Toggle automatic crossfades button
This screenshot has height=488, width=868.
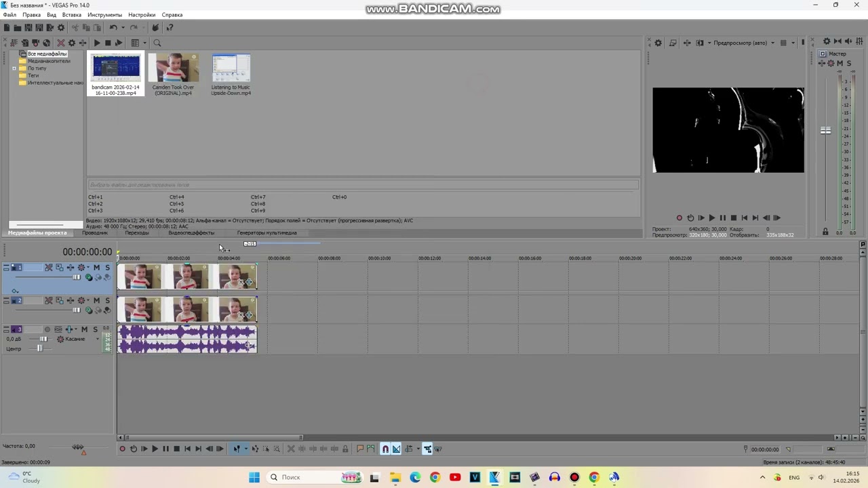pyautogui.click(x=396, y=449)
